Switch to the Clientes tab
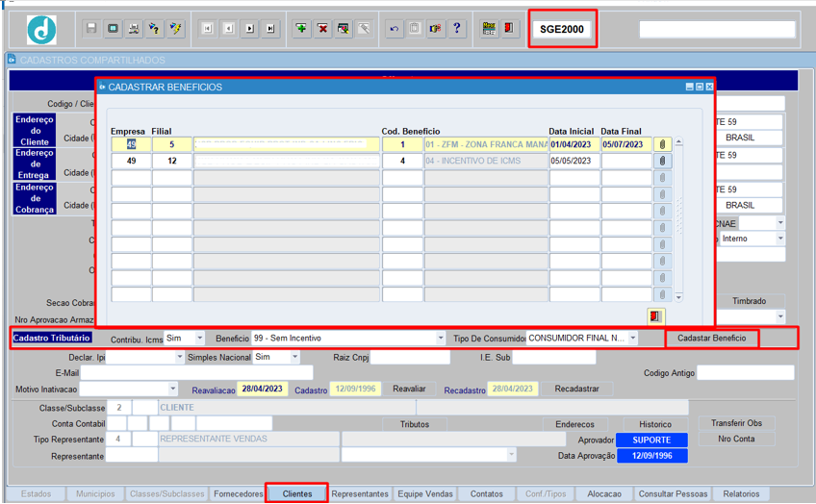The image size is (816, 504). tap(297, 493)
